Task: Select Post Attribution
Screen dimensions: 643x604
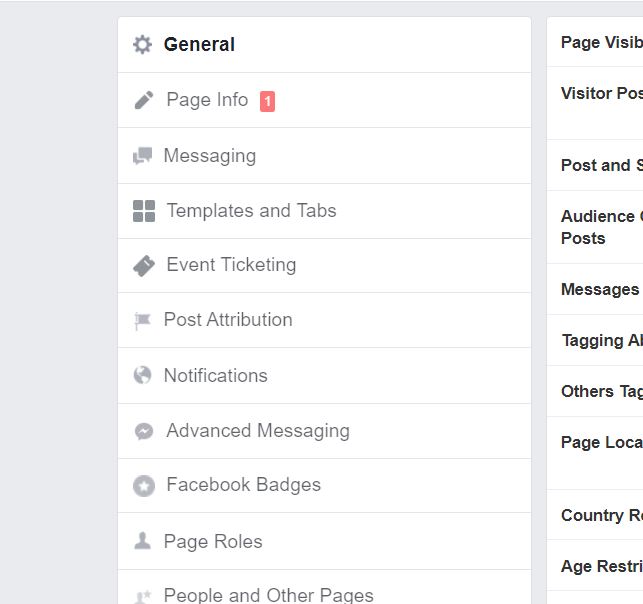Action: 324,320
